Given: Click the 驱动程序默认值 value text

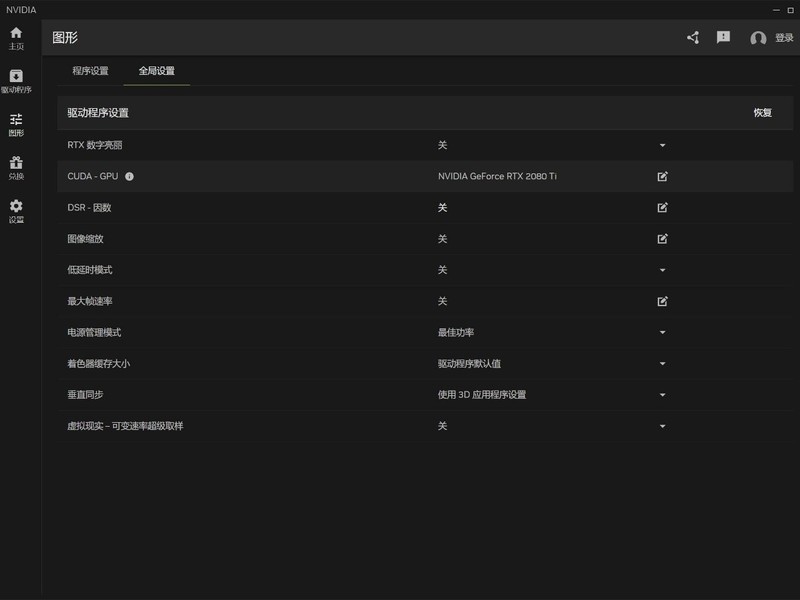Looking at the screenshot, I should (x=469, y=364).
